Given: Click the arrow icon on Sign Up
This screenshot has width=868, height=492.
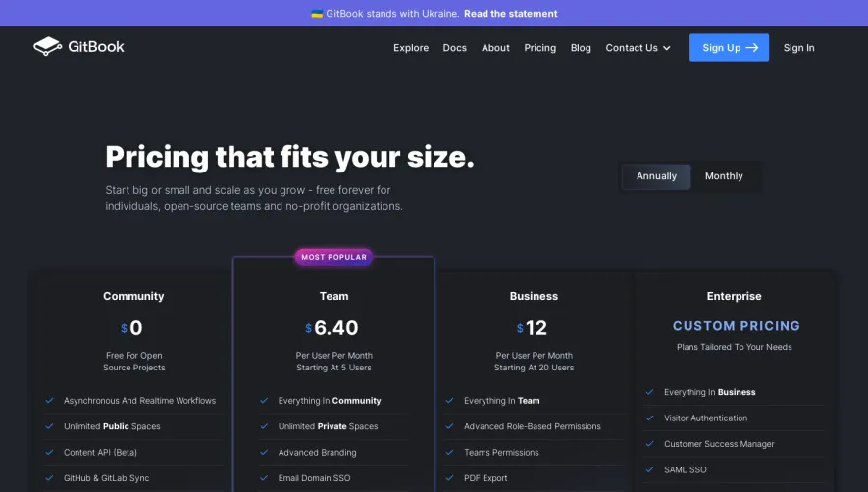Looking at the screenshot, I should (751, 48).
